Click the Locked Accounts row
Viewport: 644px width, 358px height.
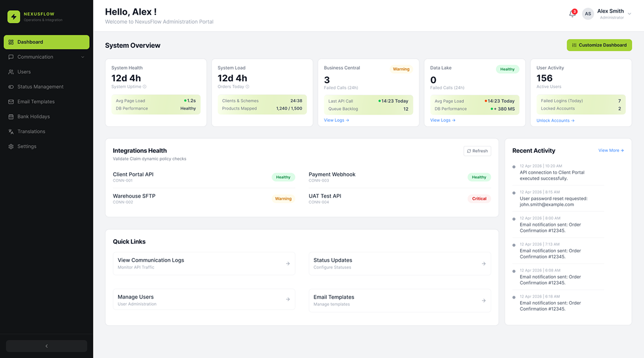coord(581,109)
